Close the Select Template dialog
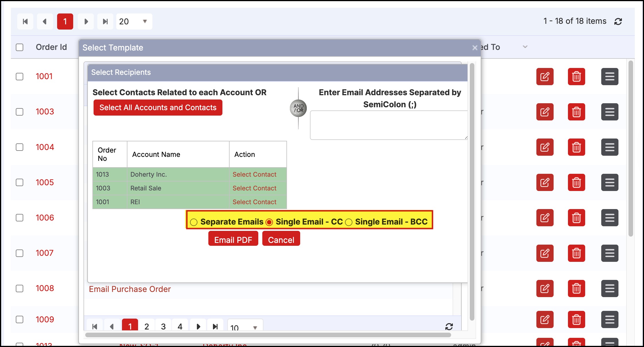The height and width of the screenshot is (347, 644). (475, 48)
